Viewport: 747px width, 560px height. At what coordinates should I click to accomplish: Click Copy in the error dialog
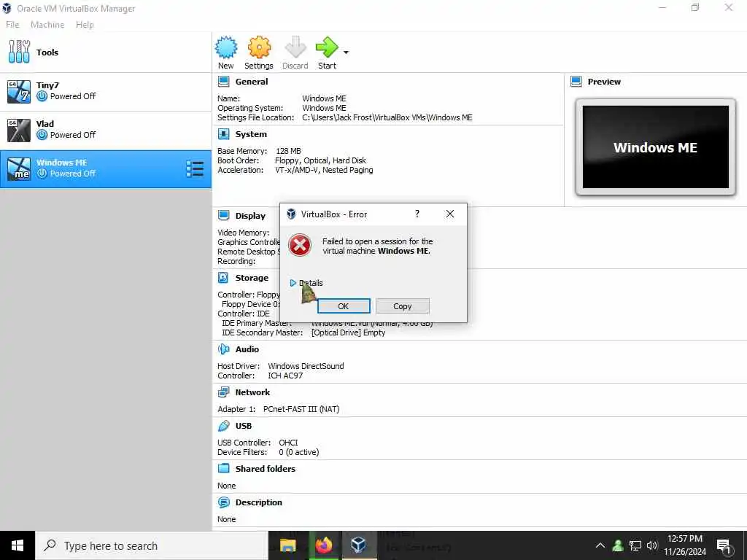[403, 306]
